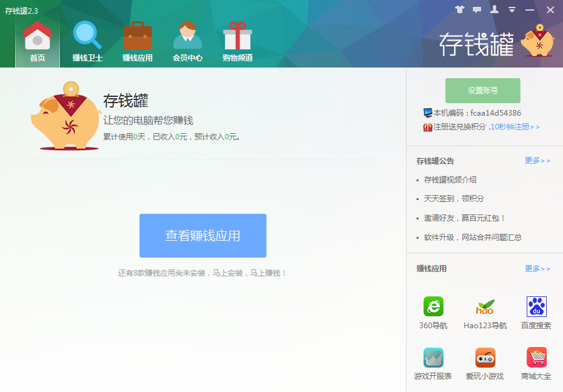
Task: Open the Hao123导航 app icon
Action: [485, 306]
